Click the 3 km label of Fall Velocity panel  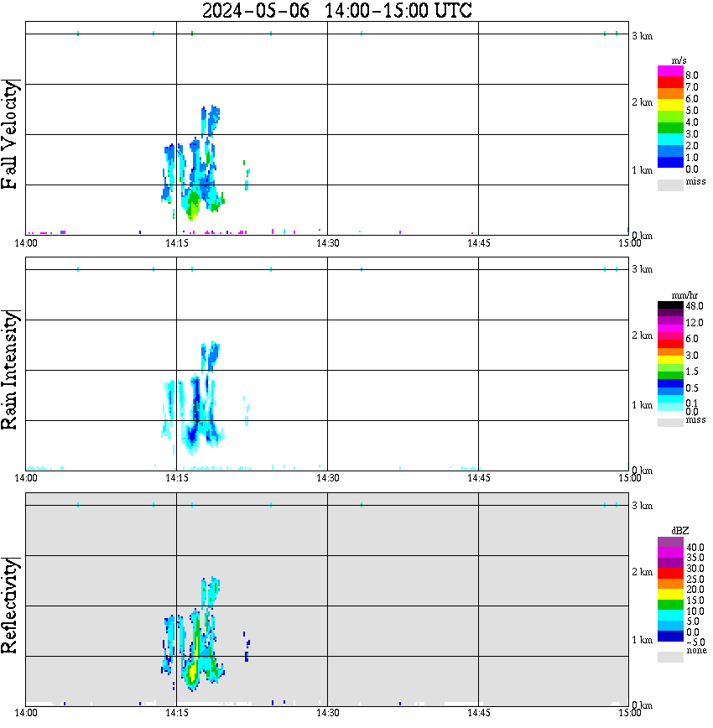point(642,36)
